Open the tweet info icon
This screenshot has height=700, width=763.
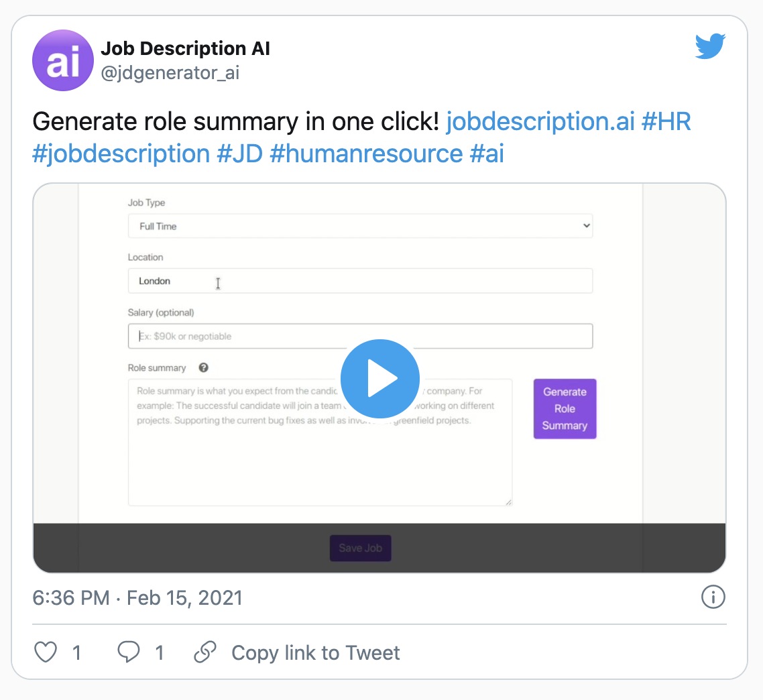point(713,597)
